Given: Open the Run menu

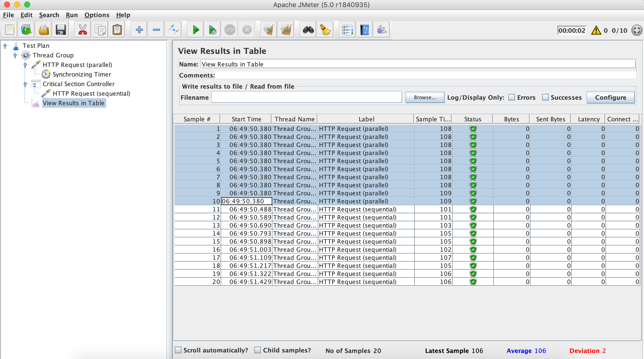Looking at the screenshot, I should click(72, 15).
